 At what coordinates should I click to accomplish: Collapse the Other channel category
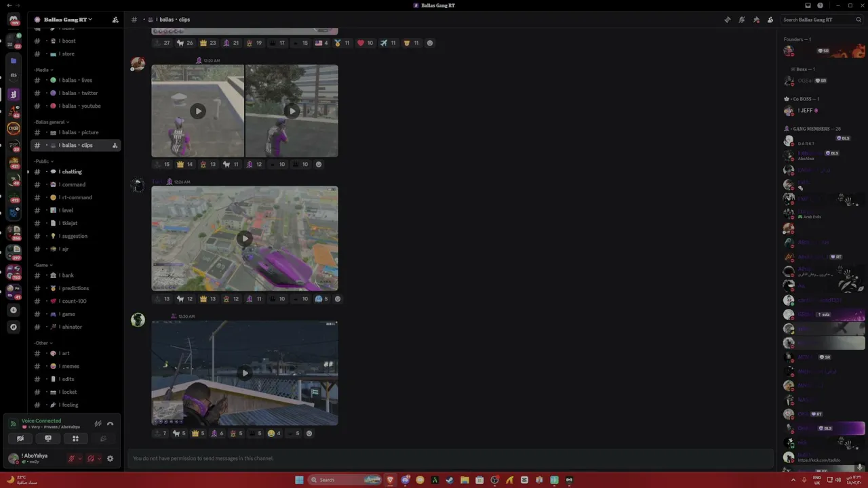pos(43,343)
